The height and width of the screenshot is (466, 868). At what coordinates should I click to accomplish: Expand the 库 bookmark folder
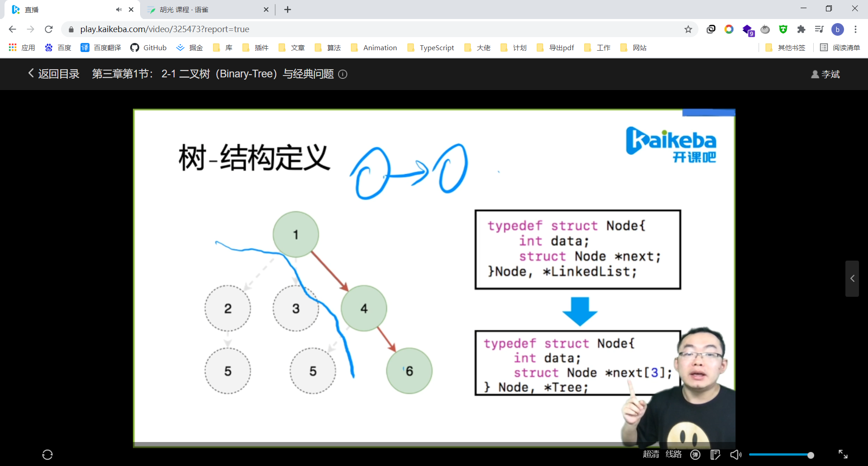[223, 48]
